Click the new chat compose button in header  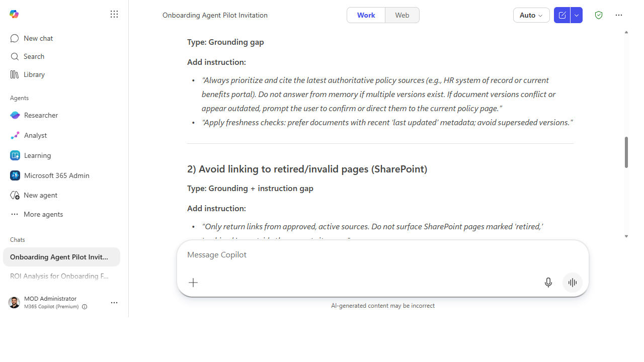tap(562, 15)
